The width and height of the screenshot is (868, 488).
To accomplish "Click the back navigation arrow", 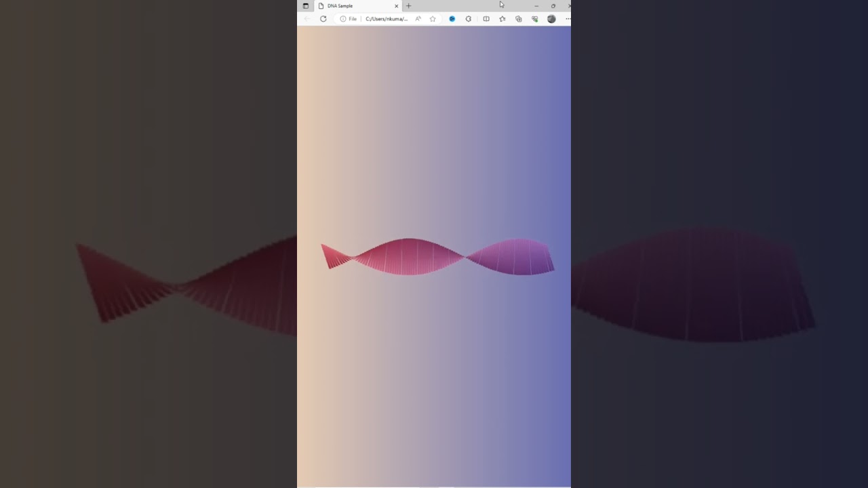I will click(x=307, y=19).
